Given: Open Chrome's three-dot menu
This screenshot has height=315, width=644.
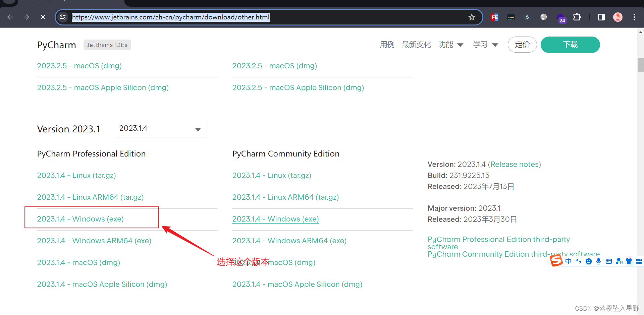Looking at the screenshot, I should [x=634, y=17].
